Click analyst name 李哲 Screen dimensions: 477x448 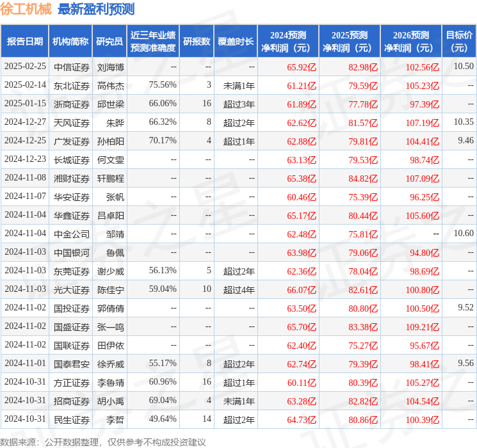click(x=115, y=420)
